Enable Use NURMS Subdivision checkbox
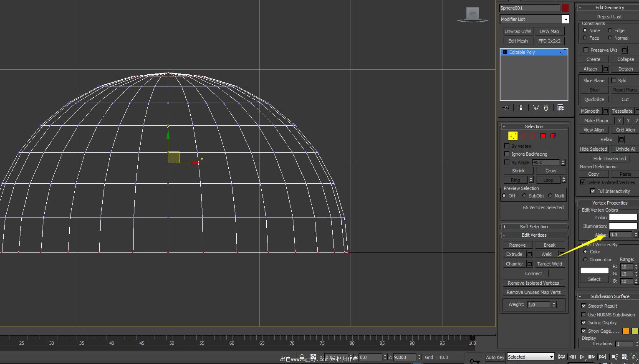The width and height of the screenshot is (639, 364). point(583,315)
